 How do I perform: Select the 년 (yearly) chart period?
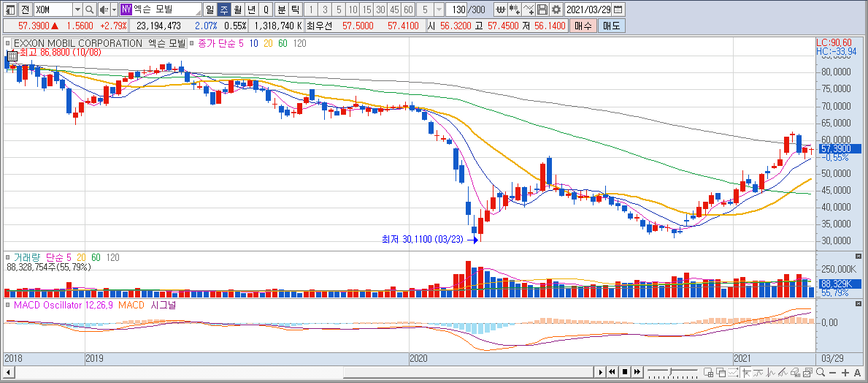[x=251, y=10]
